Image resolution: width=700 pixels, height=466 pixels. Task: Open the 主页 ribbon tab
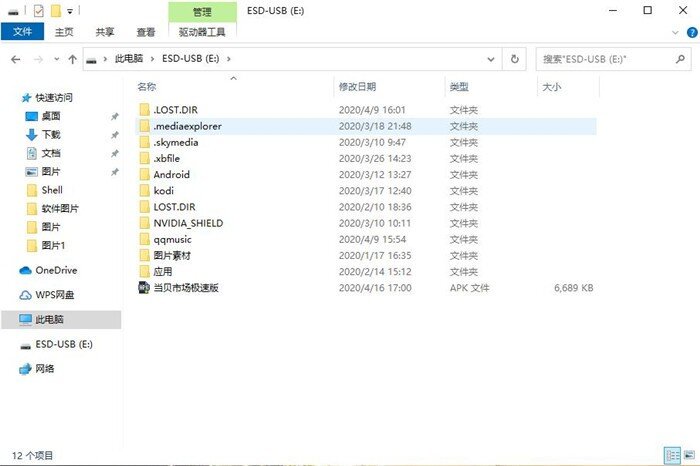pos(64,32)
